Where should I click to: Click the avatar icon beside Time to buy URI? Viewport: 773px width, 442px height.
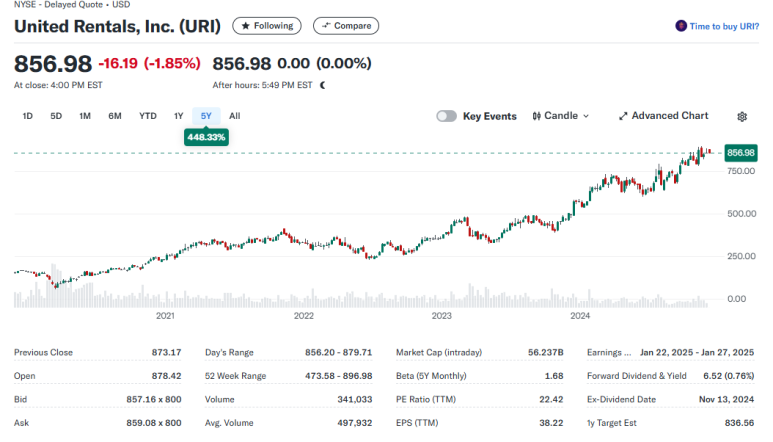681,26
